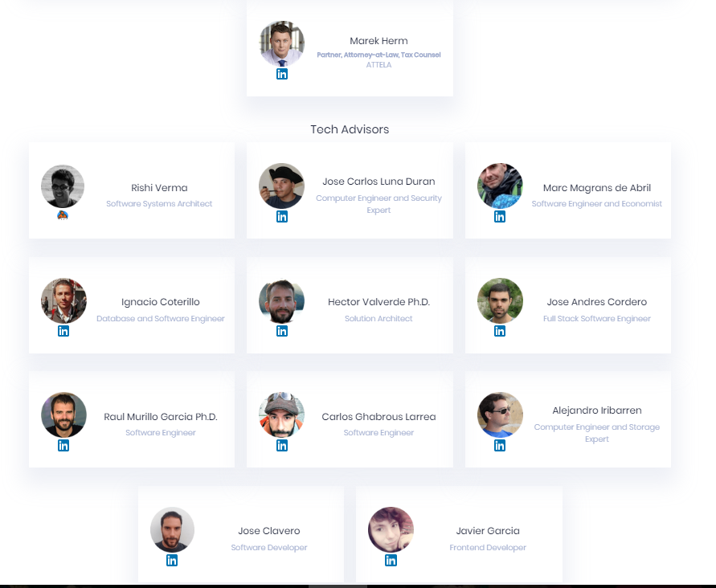The image size is (716, 588).
Task: Select the Tech Advisors heading
Action: pos(350,129)
